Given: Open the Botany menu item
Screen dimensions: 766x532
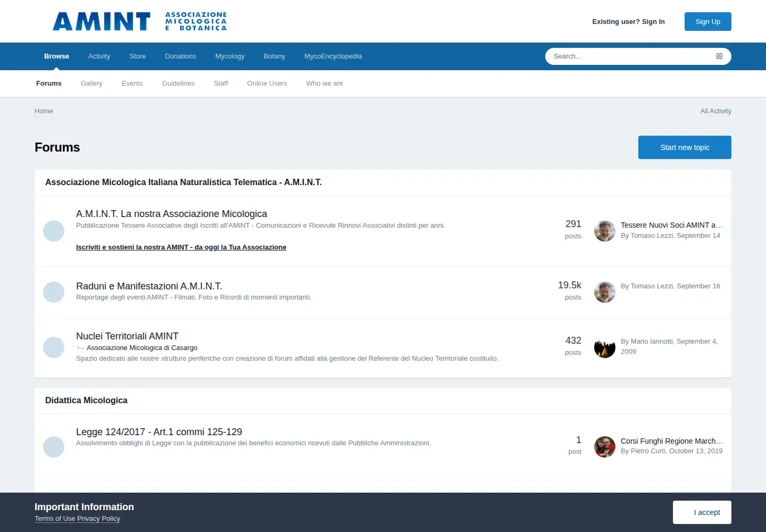Looking at the screenshot, I should coord(274,56).
